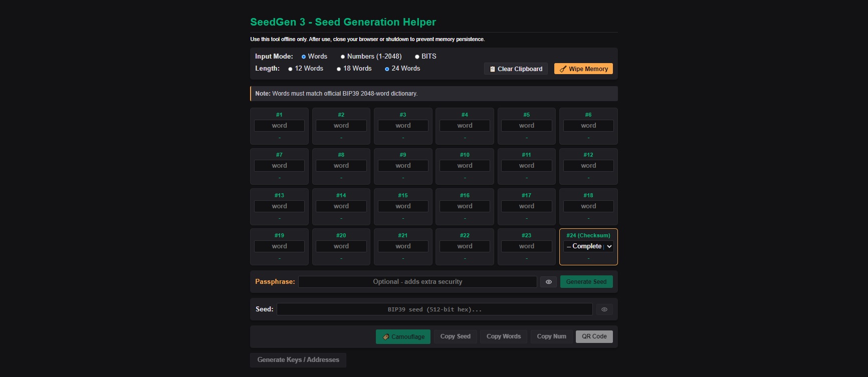The image size is (868, 377).
Task: Focus the Seed hex output field
Action: coord(435,309)
